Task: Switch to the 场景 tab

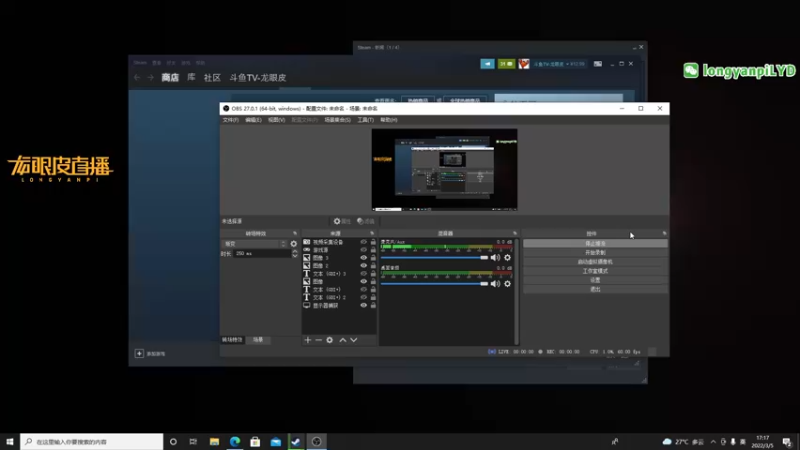Action: pyautogui.click(x=258, y=340)
